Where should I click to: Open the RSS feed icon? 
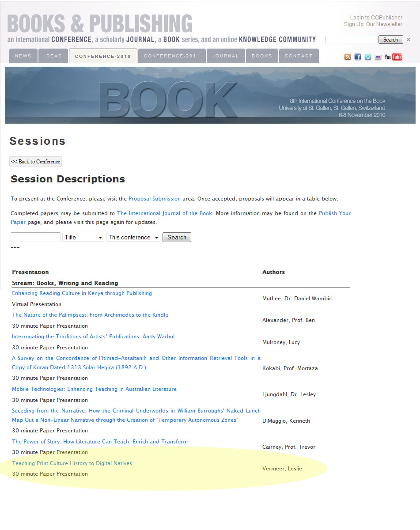tap(348, 57)
